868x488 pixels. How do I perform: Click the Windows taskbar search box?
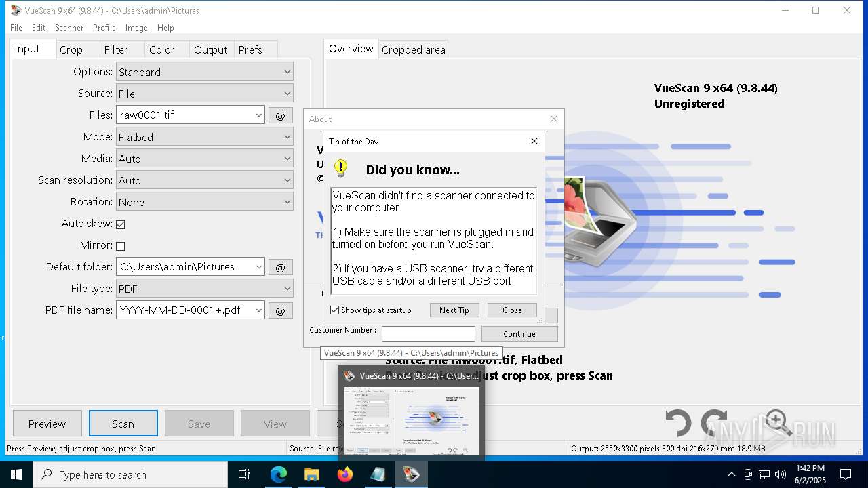(x=130, y=474)
